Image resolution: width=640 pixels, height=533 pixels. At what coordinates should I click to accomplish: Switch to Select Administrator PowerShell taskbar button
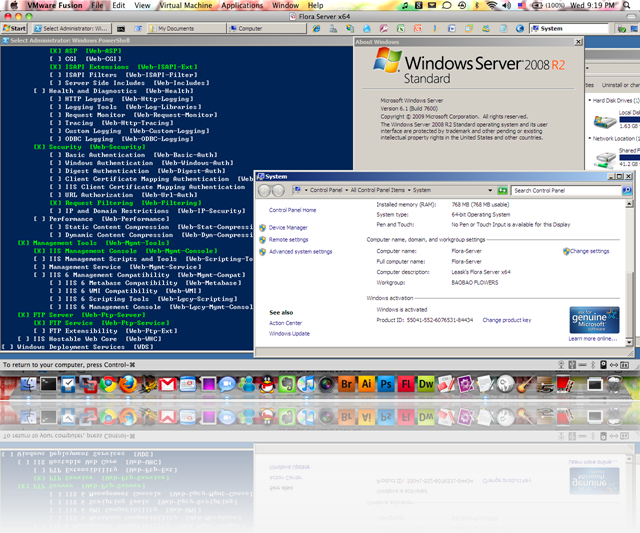click(72, 29)
